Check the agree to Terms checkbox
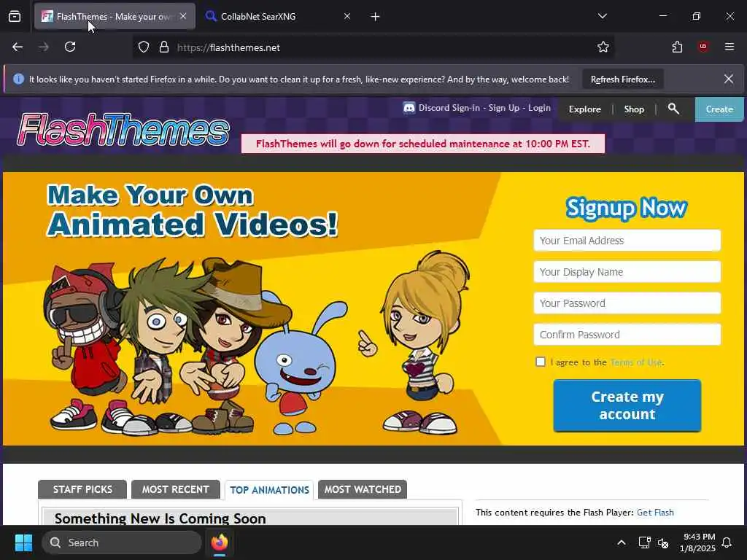The image size is (747, 560). tap(541, 362)
